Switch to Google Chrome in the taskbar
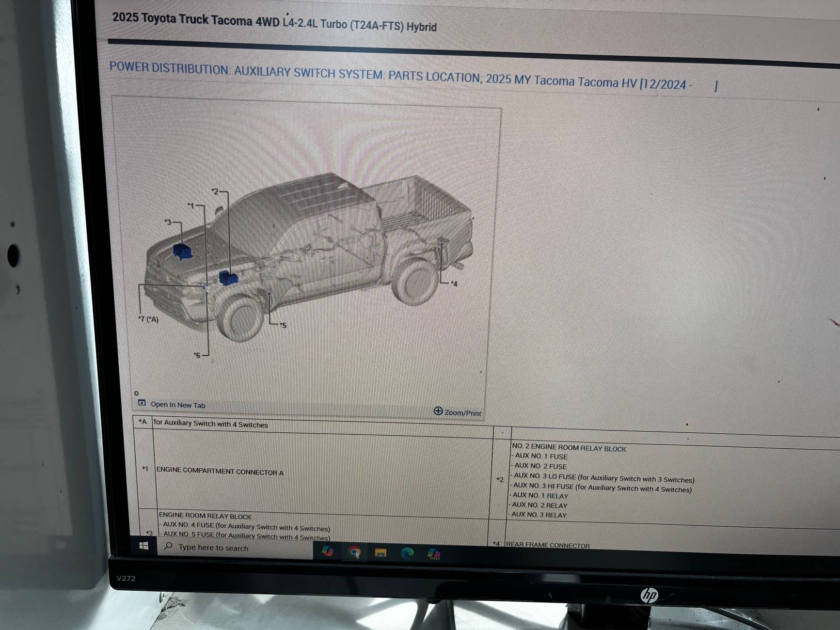Screen dimensions: 840x630 [355, 552]
